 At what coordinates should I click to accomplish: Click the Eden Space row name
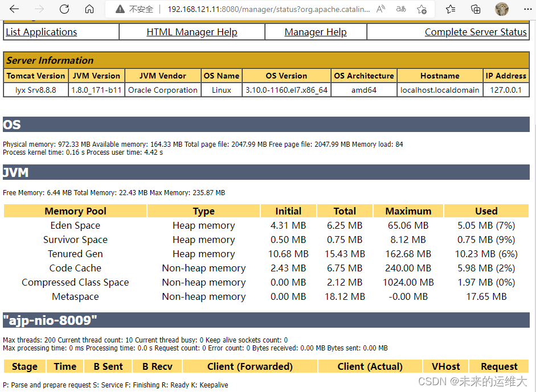click(x=75, y=225)
